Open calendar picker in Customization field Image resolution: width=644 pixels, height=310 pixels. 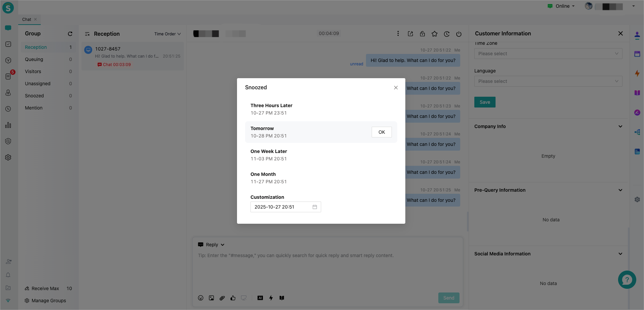pos(314,207)
